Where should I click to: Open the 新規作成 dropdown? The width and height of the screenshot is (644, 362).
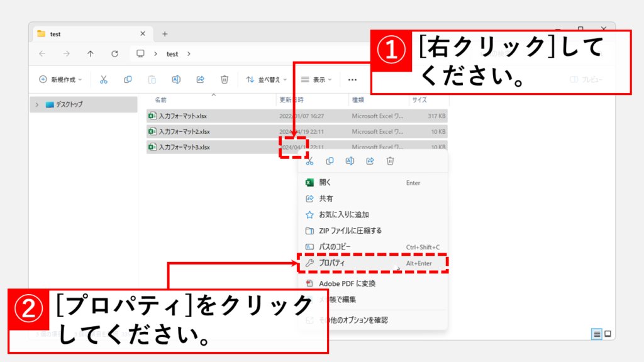60,80
